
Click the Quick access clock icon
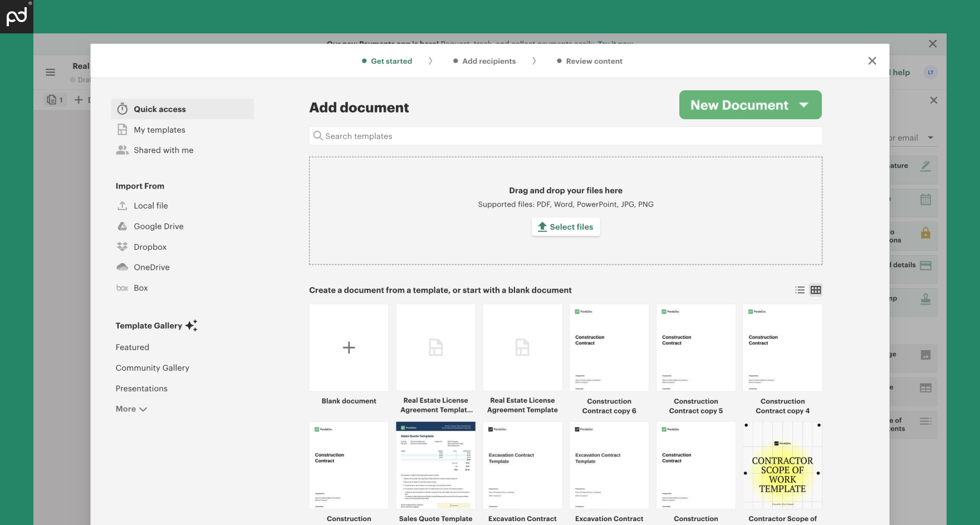pyautogui.click(x=122, y=109)
